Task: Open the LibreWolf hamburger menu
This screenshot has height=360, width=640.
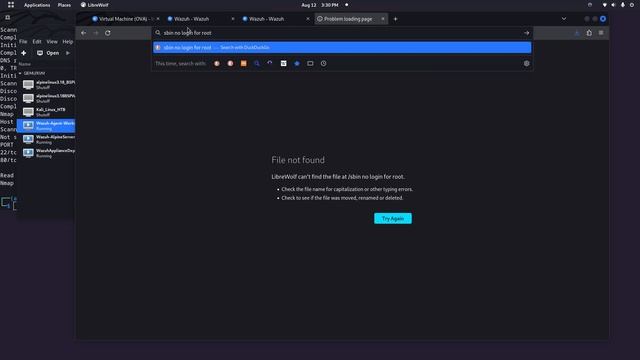Action: pos(601,33)
